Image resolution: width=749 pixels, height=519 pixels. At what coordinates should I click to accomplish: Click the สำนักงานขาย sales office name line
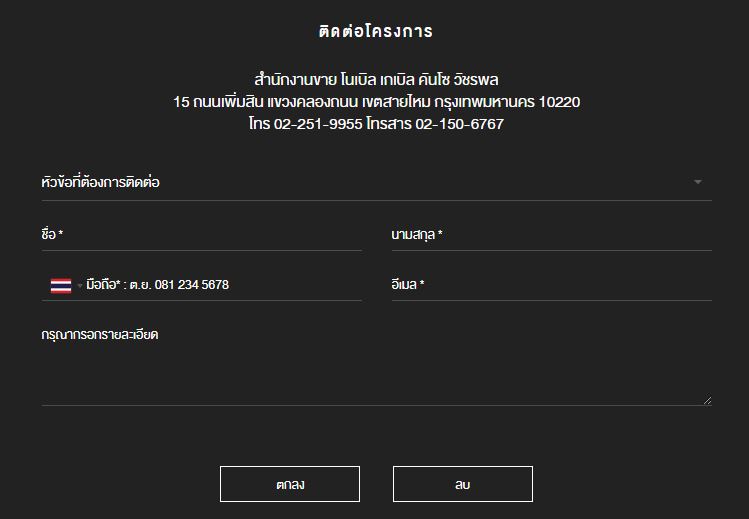(x=375, y=79)
